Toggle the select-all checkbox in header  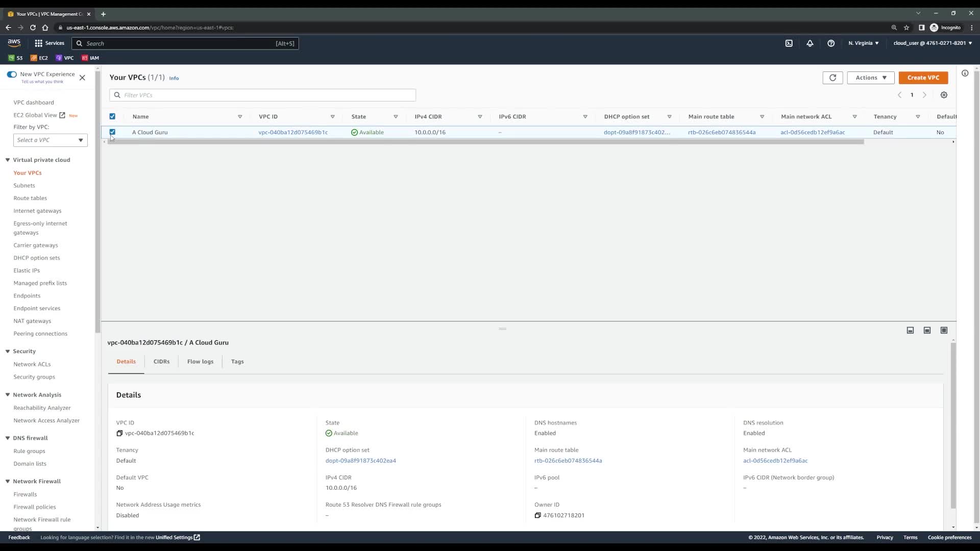112,116
